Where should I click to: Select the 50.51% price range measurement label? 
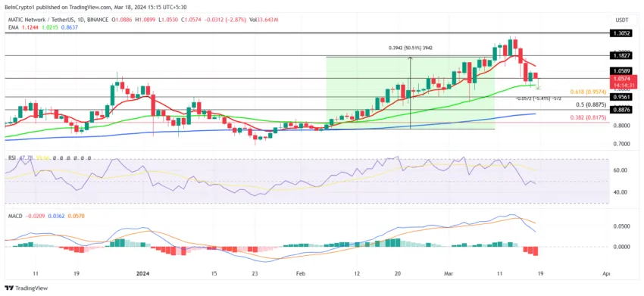click(411, 48)
